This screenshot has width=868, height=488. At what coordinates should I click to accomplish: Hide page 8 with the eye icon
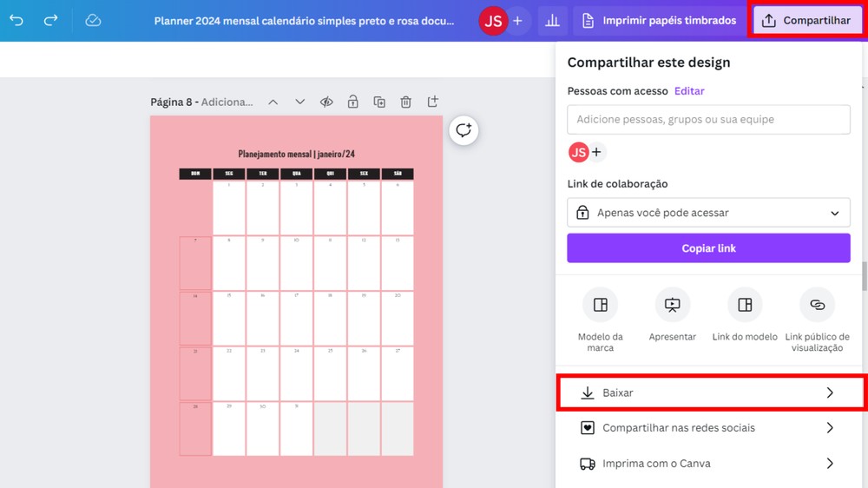(326, 102)
